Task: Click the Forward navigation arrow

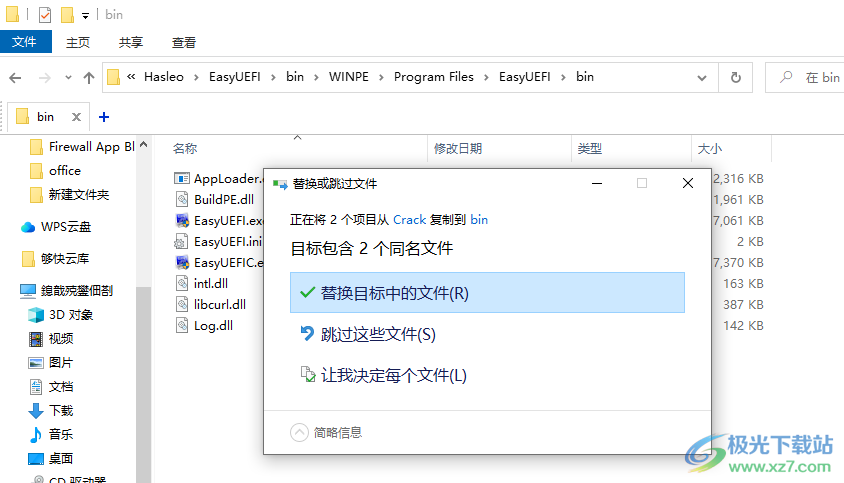Action: click(45, 78)
